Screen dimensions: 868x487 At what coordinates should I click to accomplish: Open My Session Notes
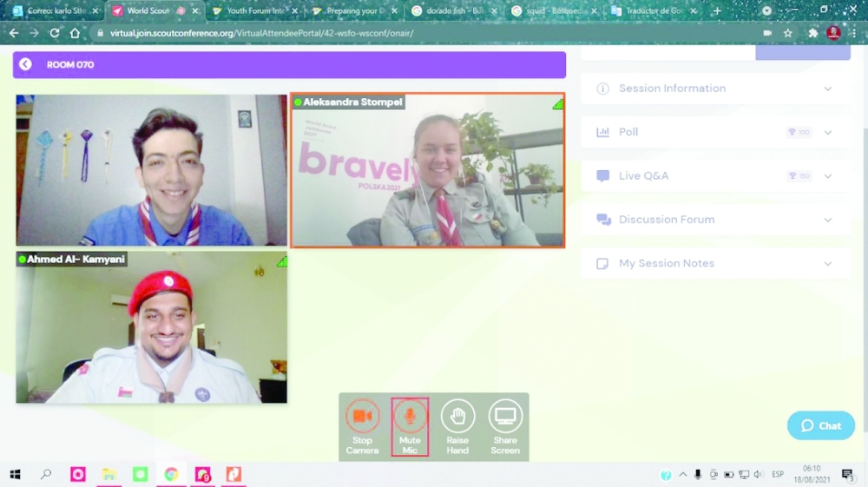pos(827,263)
